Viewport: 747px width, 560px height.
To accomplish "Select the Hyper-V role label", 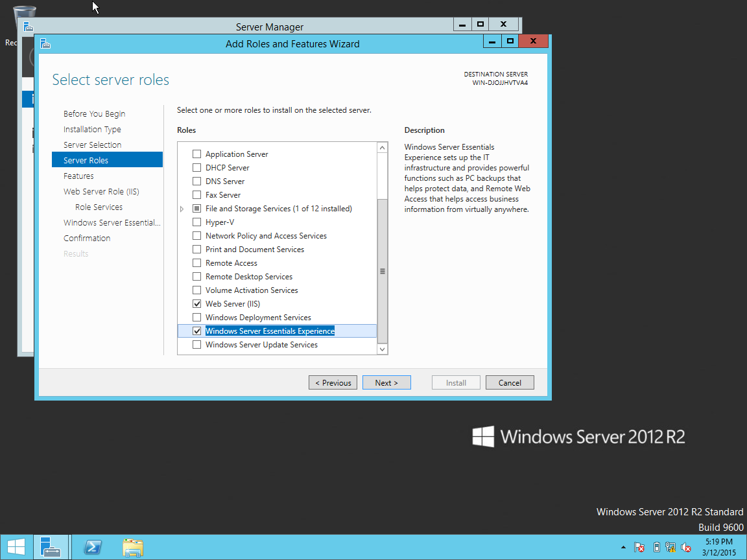I will coord(220,222).
